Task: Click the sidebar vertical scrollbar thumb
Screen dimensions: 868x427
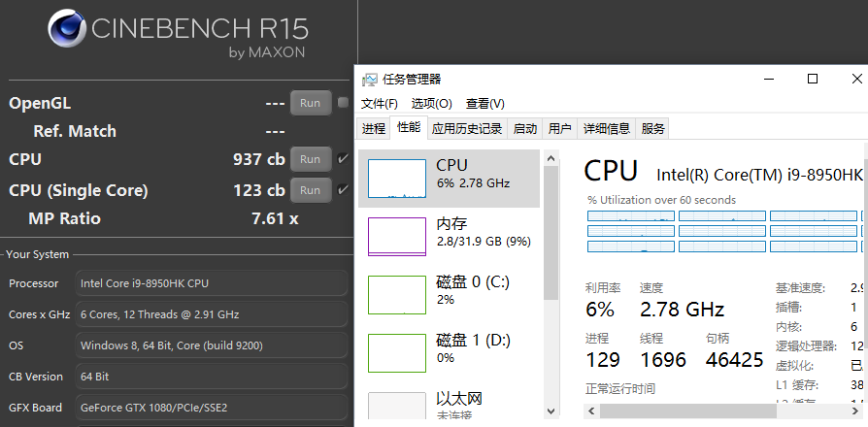Action: [x=551, y=232]
